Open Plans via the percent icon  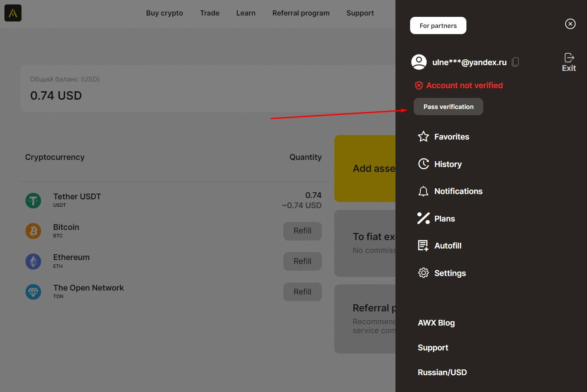423,218
